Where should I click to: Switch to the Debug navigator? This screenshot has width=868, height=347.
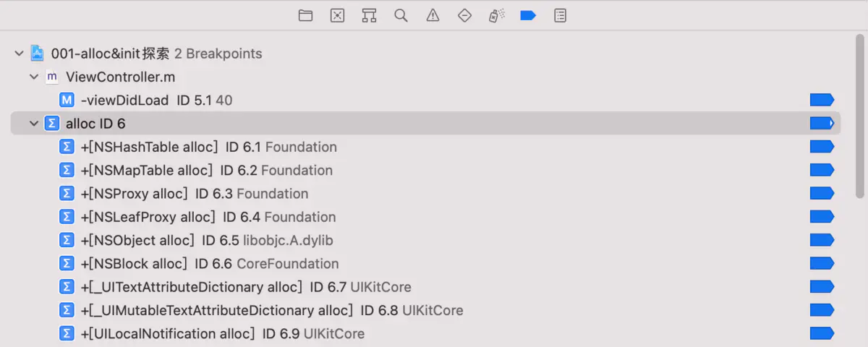tap(496, 15)
